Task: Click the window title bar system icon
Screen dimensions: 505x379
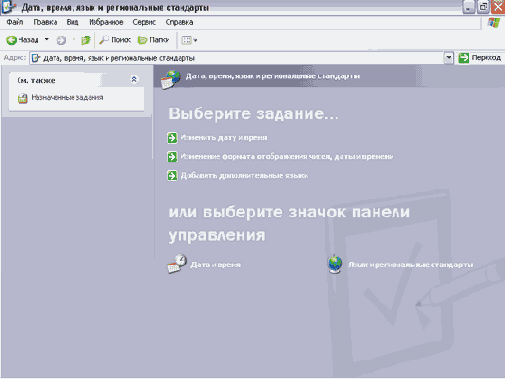Action: pos(9,7)
